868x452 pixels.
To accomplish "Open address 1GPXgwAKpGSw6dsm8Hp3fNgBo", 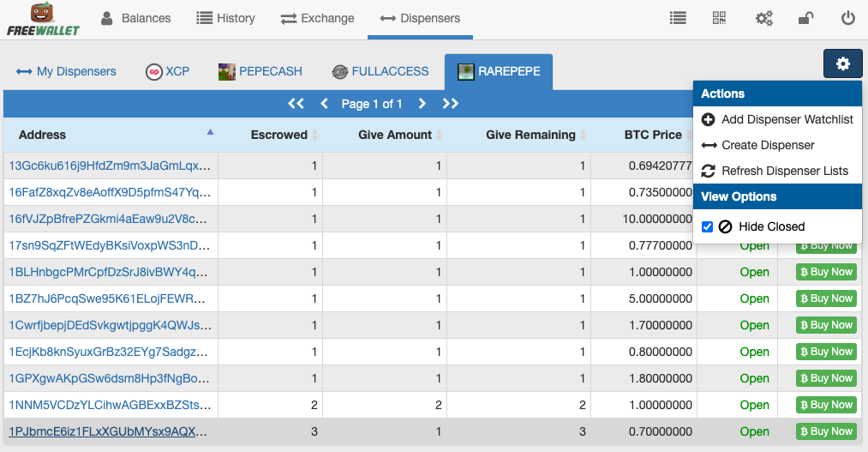I will coord(108,378).
